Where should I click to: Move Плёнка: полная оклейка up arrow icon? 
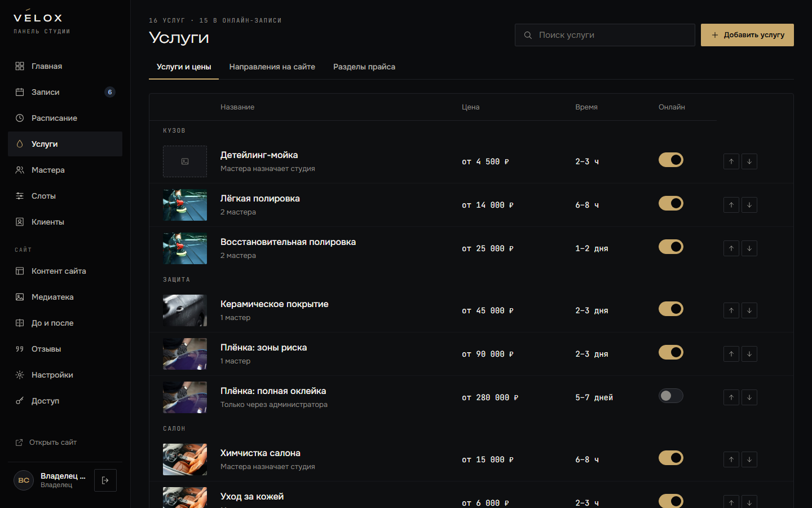point(731,397)
